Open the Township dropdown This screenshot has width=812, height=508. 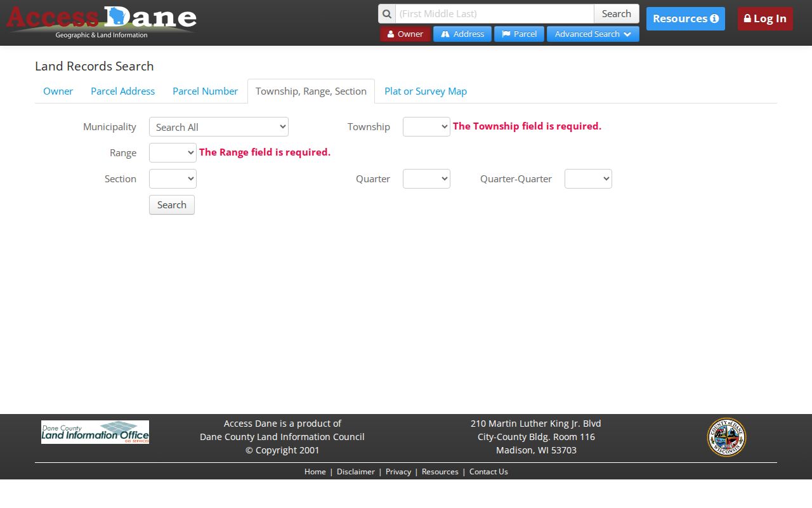[x=426, y=127]
